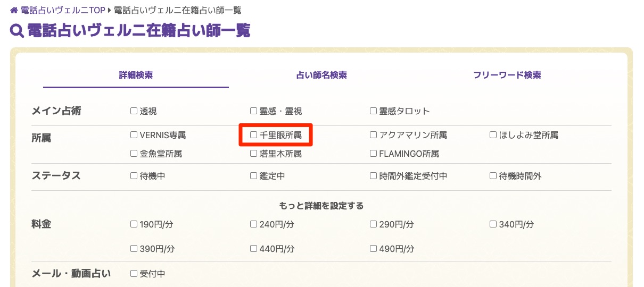Open 電話占いヴェルニTOP breadcrumb link
Screen dimensions: 644x287
coord(63,11)
